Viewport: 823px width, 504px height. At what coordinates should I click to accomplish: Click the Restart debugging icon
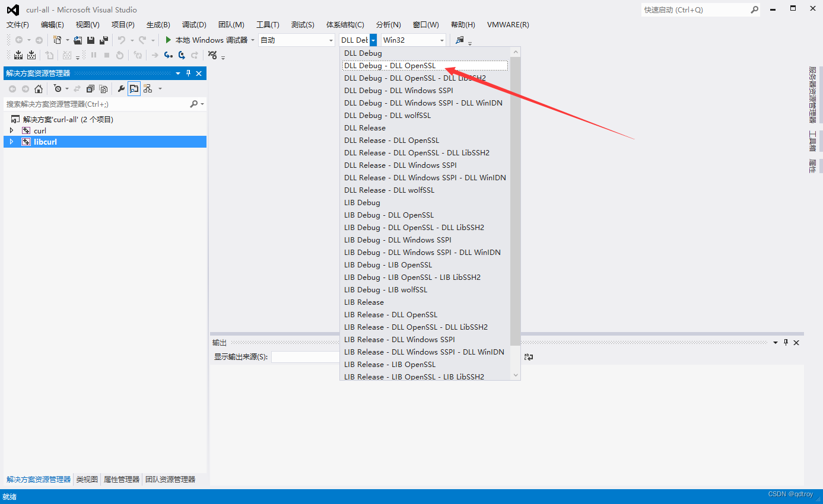coord(120,55)
